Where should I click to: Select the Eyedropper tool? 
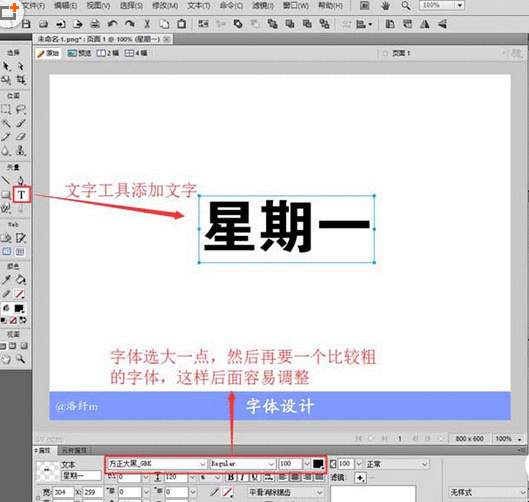coord(6,280)
